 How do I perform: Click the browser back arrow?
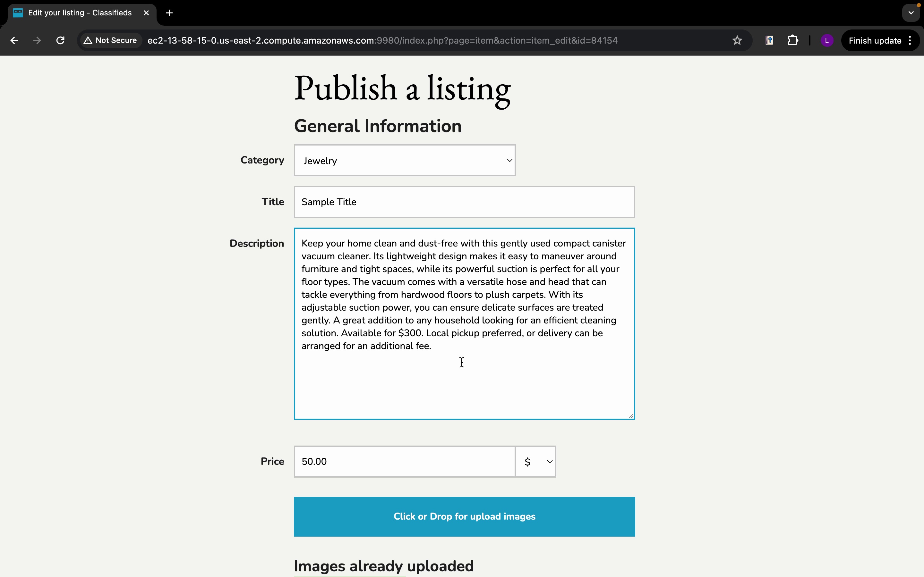14,40
